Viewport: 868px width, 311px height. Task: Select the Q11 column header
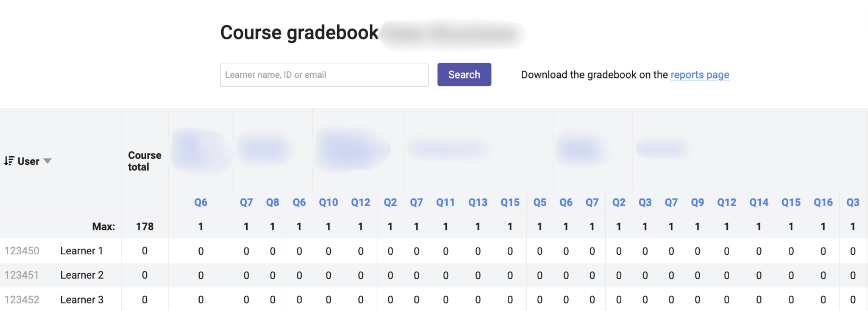pyautogui.click(x=445, y=203)
